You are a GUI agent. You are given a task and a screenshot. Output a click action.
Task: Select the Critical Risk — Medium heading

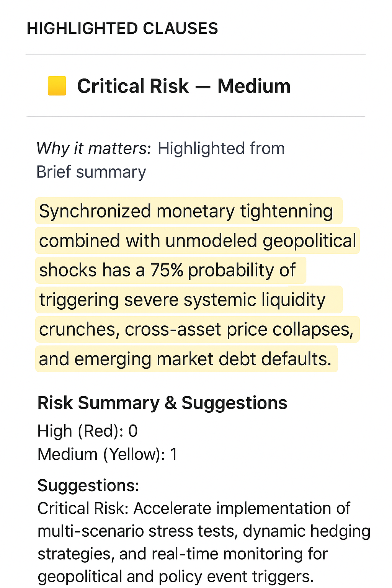point(184,86)
